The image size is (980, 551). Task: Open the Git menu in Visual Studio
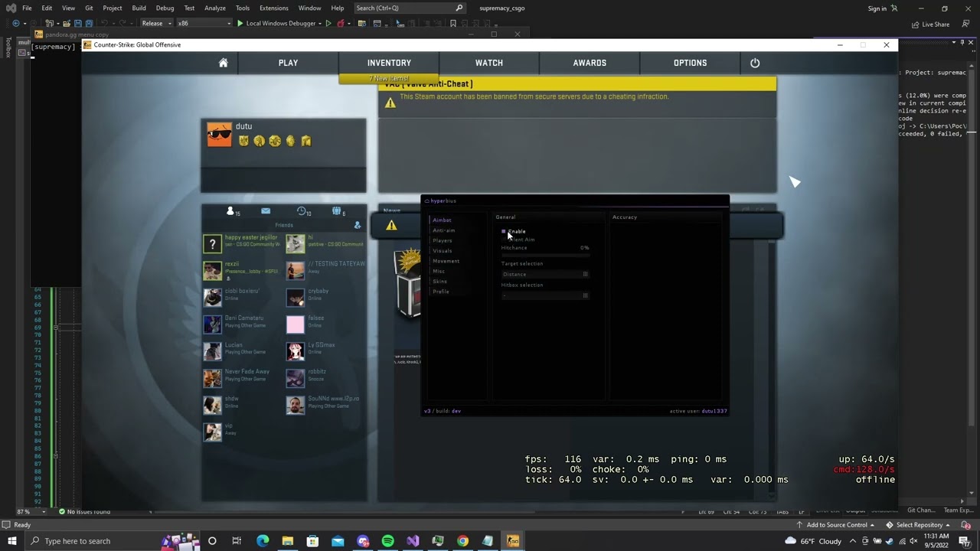89,8
